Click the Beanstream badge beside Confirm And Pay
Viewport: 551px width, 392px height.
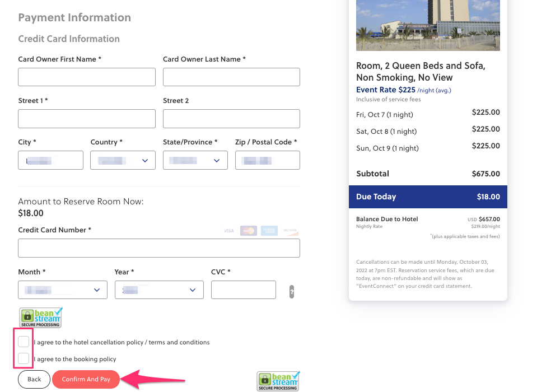click(278, 380)
